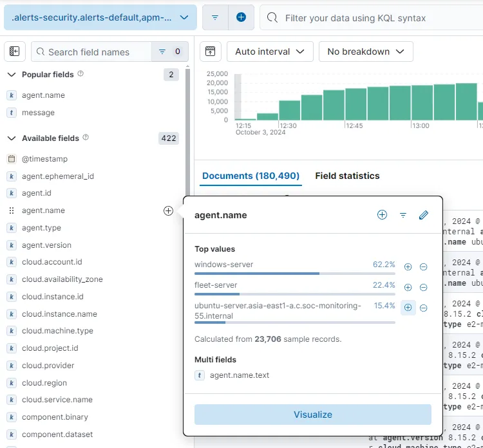Screen dimensions: 483x448
Task: Click the hide chart icon beside Auto interval
Action: click(x=211, y=51)
